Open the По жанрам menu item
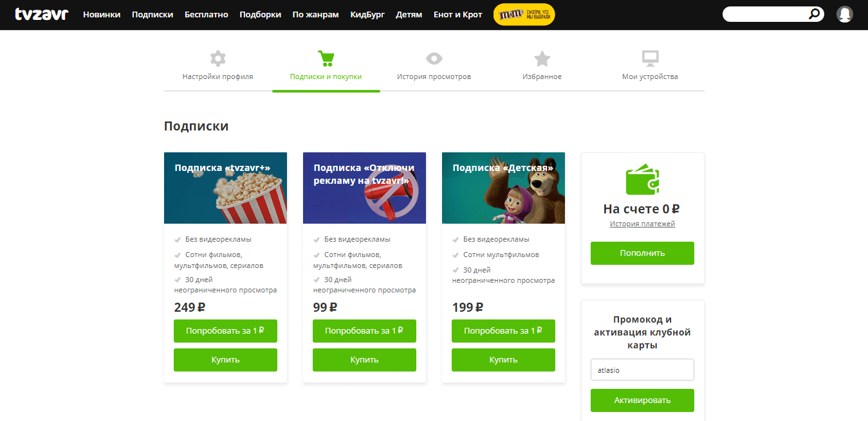This screenshot has width=868, height=421. tap(315, 15)
